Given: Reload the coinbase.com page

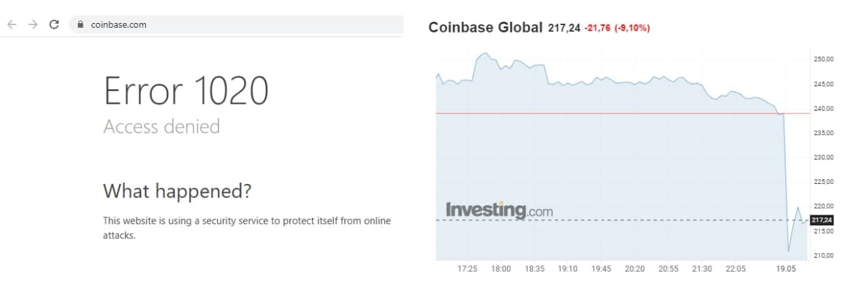Looking at the screenshot, I should (x=54, y=24).
